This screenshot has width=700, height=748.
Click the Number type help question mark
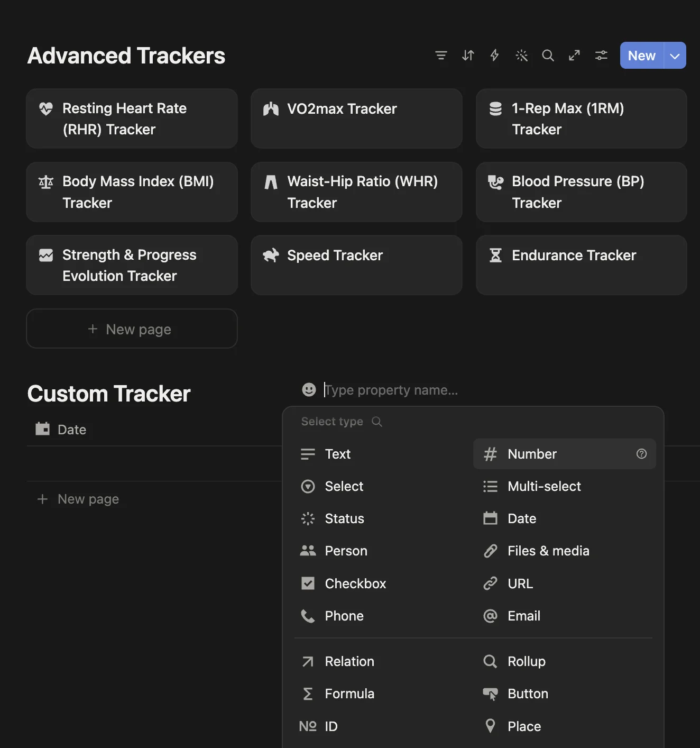coord(641,454)
